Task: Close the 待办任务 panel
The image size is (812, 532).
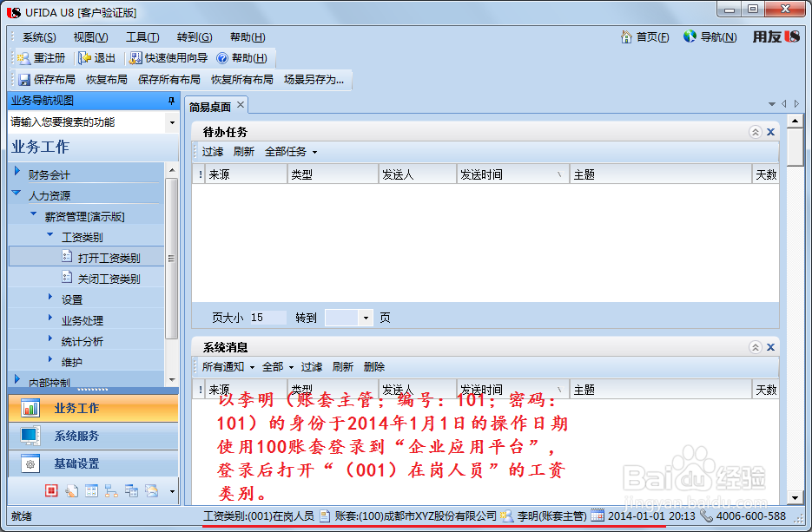Action: click(x=770, y=132)
